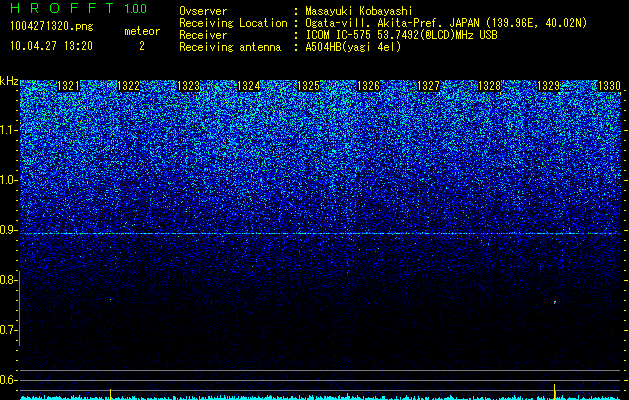
Task: Click the Receiver field label
Action: [203, 35]
